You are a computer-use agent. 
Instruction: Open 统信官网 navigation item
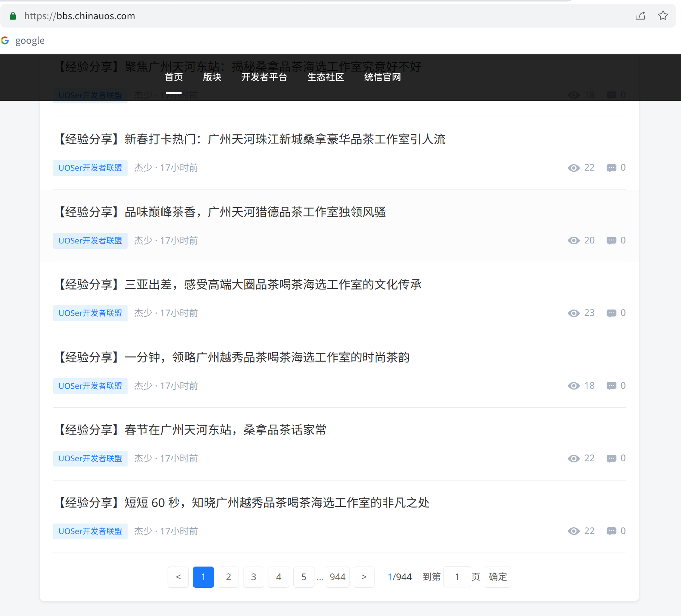pos(382,77)
